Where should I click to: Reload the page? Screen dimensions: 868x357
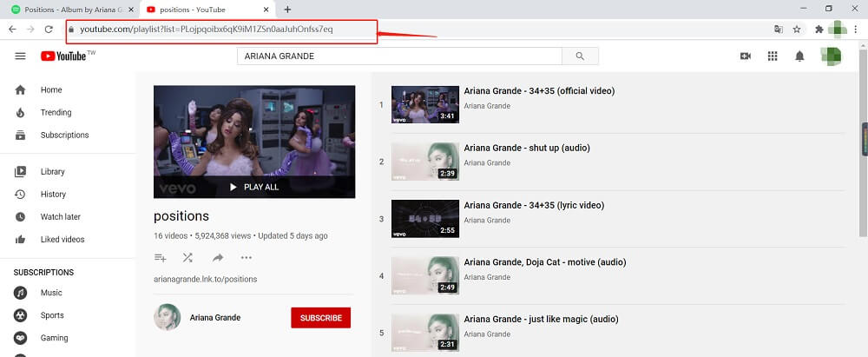coord(49,30)
